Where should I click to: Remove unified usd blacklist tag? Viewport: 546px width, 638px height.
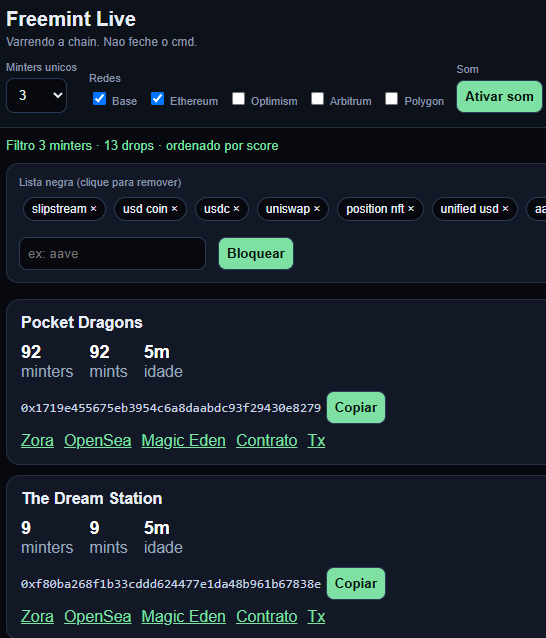click(475, 209)
